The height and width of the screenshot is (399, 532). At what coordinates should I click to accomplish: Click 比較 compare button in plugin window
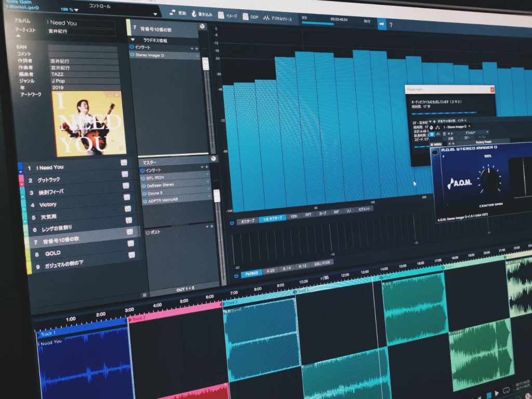pyautogui.click(x=450, y=138)
